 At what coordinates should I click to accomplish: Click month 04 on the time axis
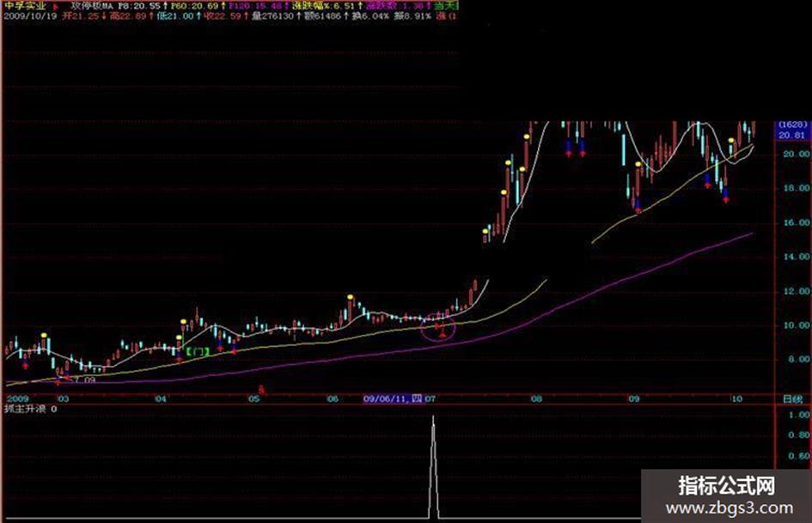(x=161, y=398)
